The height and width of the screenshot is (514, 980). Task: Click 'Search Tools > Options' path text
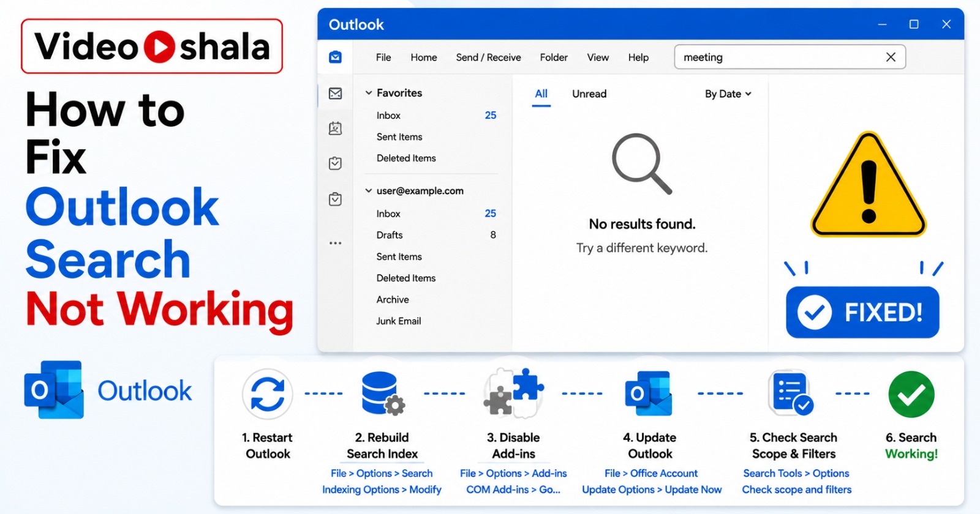point(796,473)
